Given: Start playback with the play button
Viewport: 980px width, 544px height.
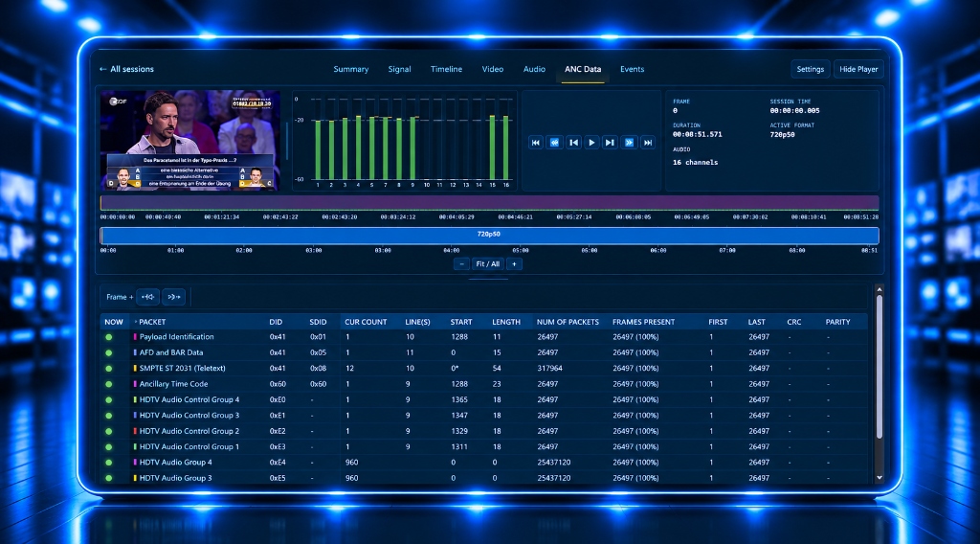Looking at the screenshot, I should [591, 143].
